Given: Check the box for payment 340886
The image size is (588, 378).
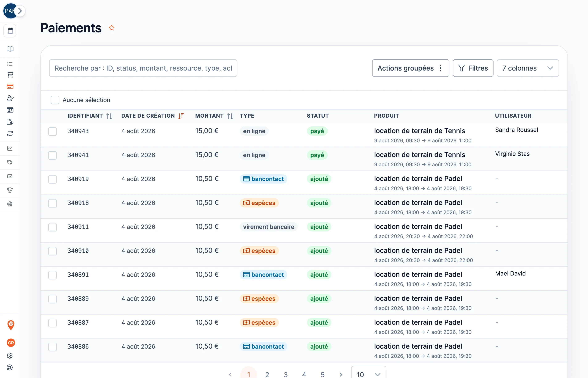Looking at the screenshot, I should 52,347.
